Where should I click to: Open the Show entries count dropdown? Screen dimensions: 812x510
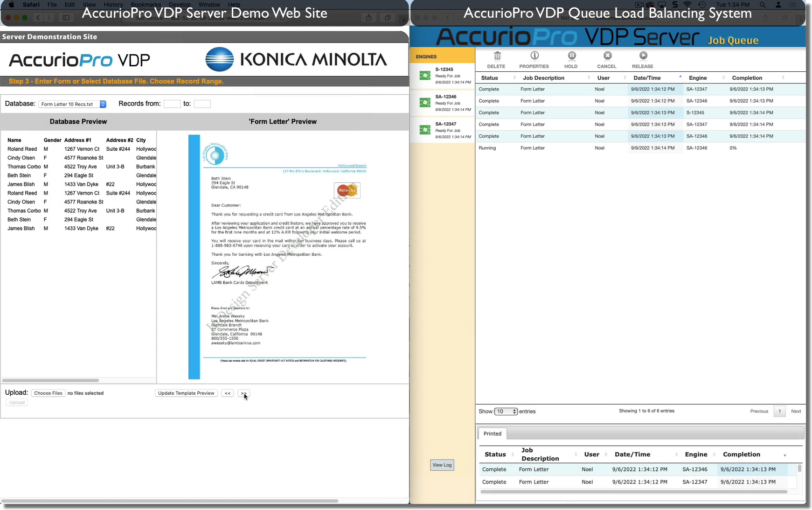(x=506, y=412)
